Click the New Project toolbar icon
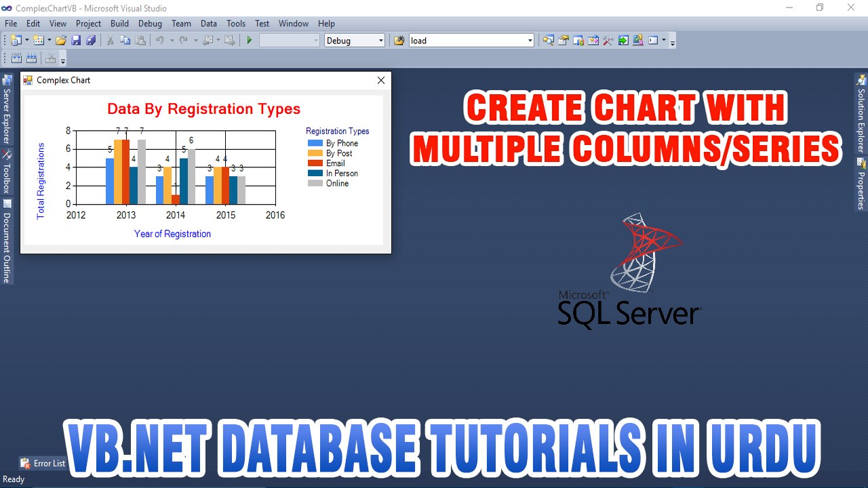The height and width of the screenshot is (488, 868). [x=16, y=41]
